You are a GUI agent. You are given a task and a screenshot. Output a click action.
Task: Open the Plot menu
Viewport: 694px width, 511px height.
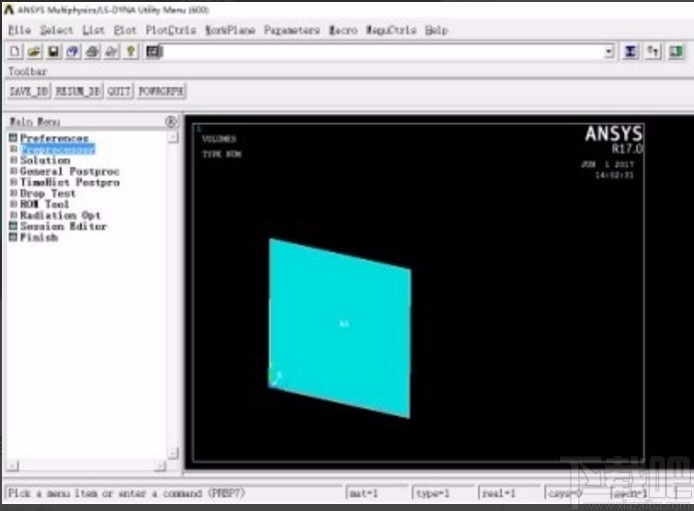125,30
